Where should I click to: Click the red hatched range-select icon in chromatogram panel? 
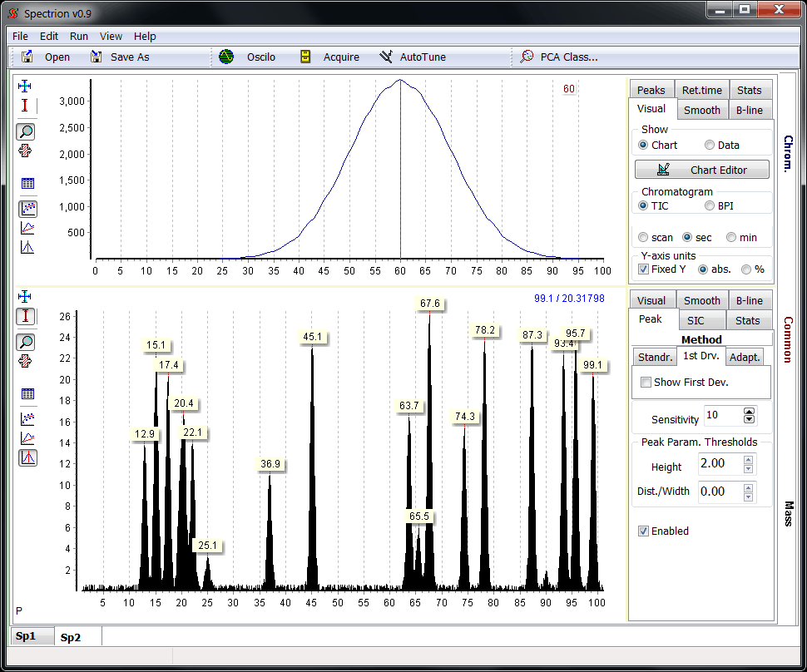click(26, 151)
